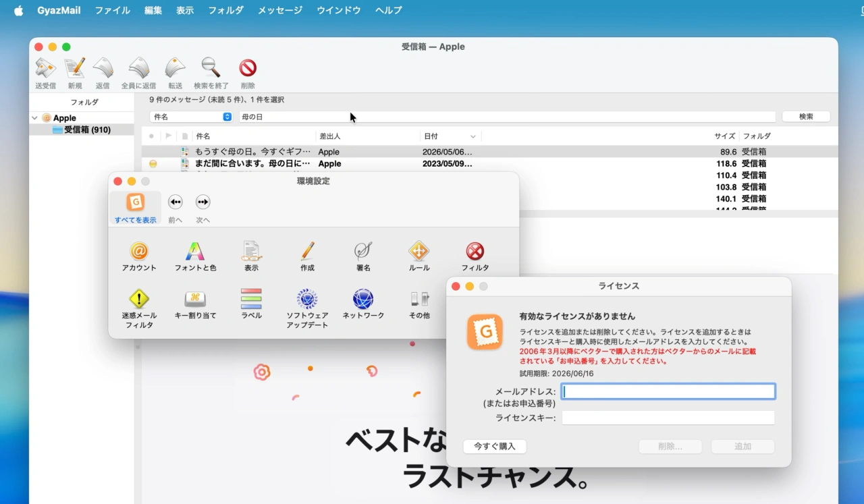864x504 pixels.
Task: Click 前へ back arrow in preferences
Action: (175, 202)
